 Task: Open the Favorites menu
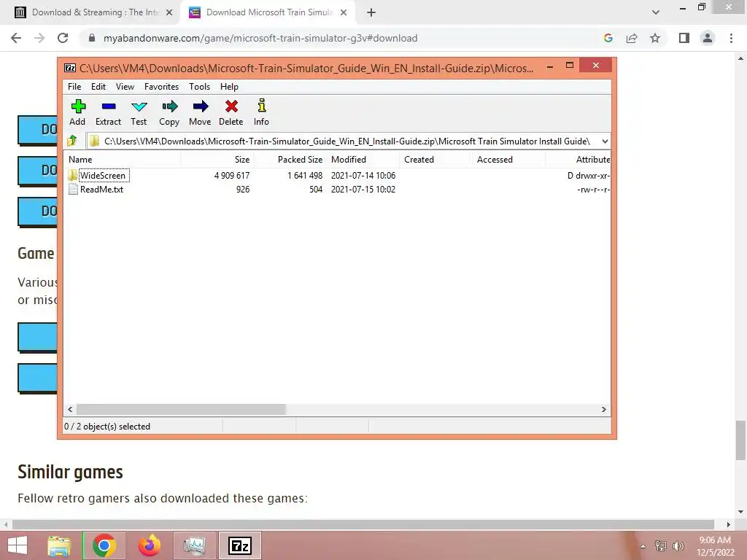(161, 87)
